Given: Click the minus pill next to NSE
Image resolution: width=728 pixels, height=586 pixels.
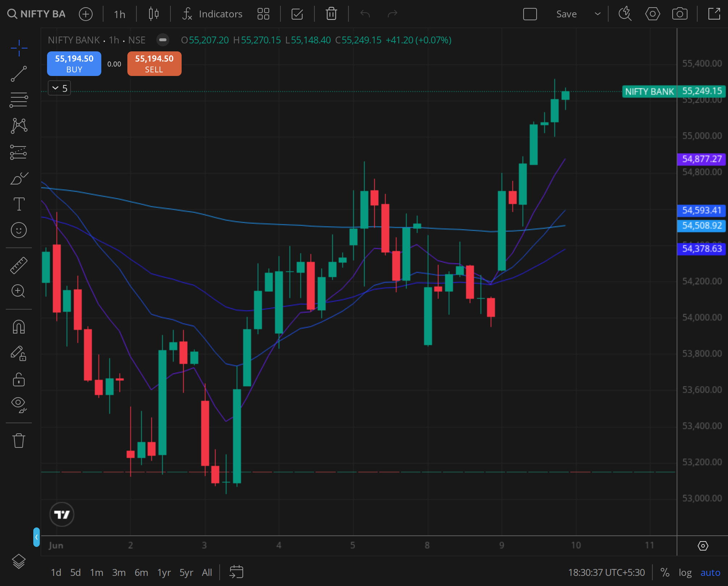Looking at the screenshot, I should [x=163, y=40].
